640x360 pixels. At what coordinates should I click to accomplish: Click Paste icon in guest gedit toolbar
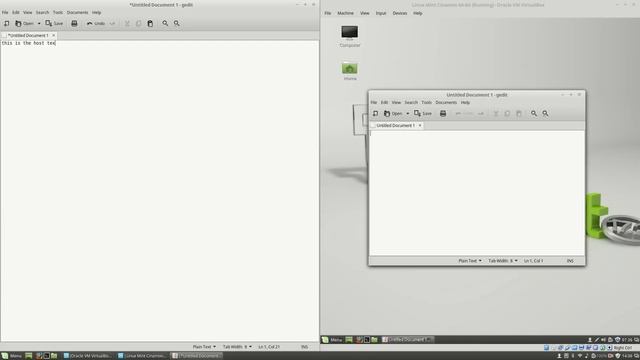click(519, 113)
